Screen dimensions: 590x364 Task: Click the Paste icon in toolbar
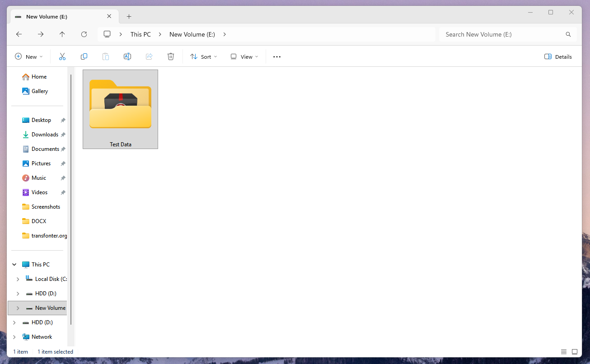pos(106,56)
